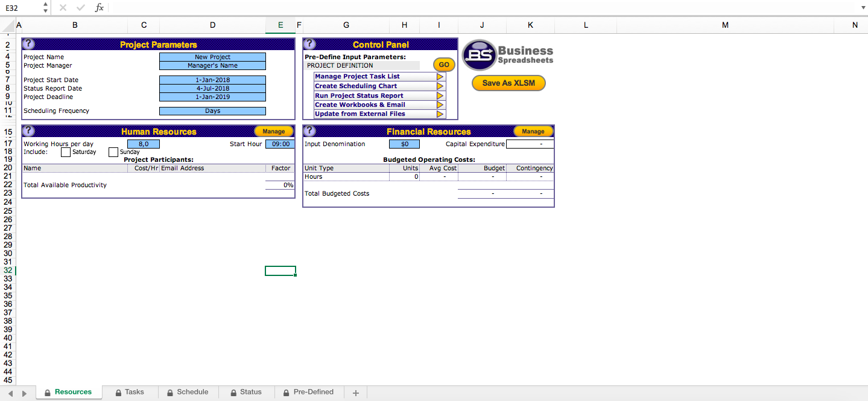Viewport: 868px width, 401px height.
Task: Open the PROJECT DEFINITION parameters list
Action: 362,65
